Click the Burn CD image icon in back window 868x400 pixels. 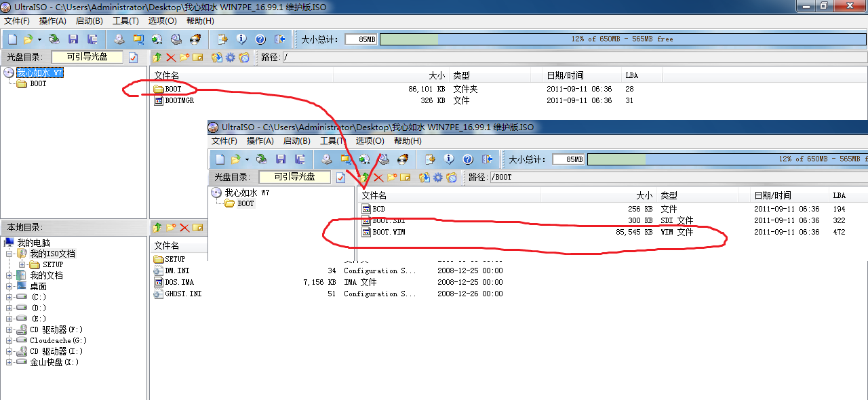pyautogui.click(x=195, y=39)
